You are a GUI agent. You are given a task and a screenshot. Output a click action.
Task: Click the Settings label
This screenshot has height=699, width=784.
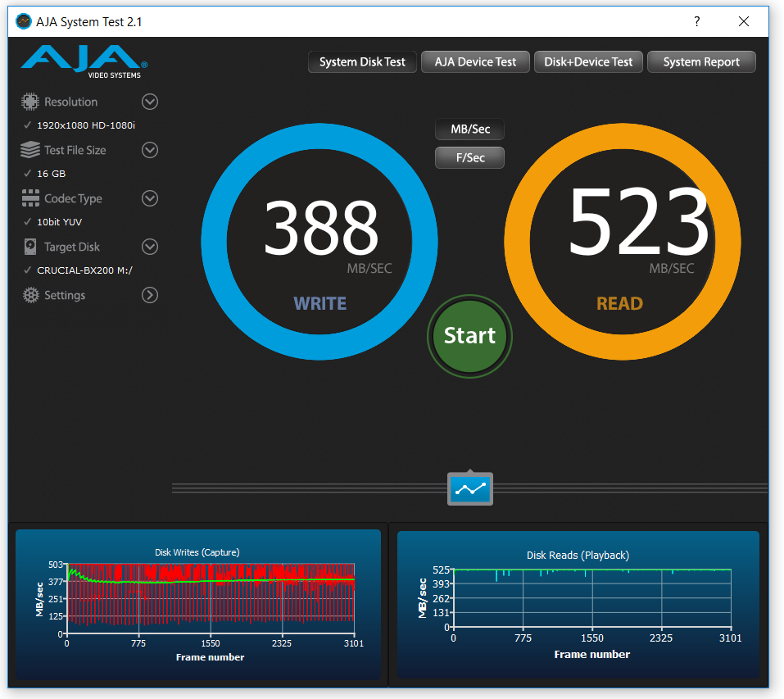(65, 295)
